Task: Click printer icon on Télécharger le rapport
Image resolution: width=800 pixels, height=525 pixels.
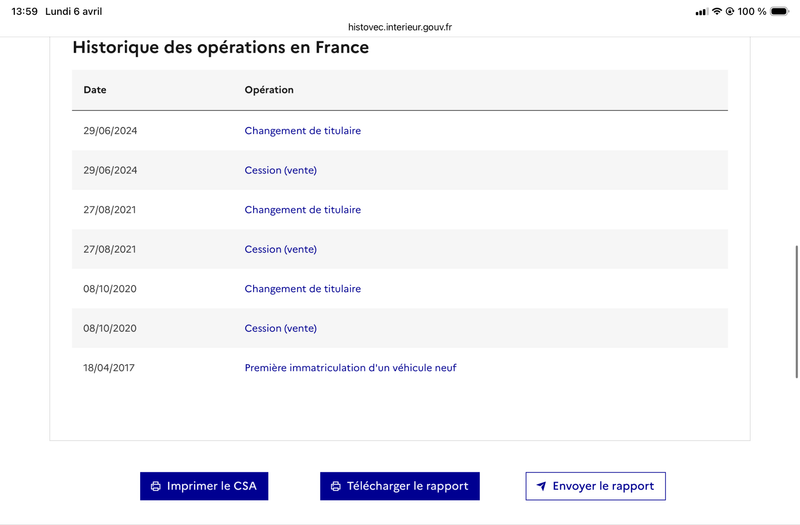Action: [x=335, y=487]
